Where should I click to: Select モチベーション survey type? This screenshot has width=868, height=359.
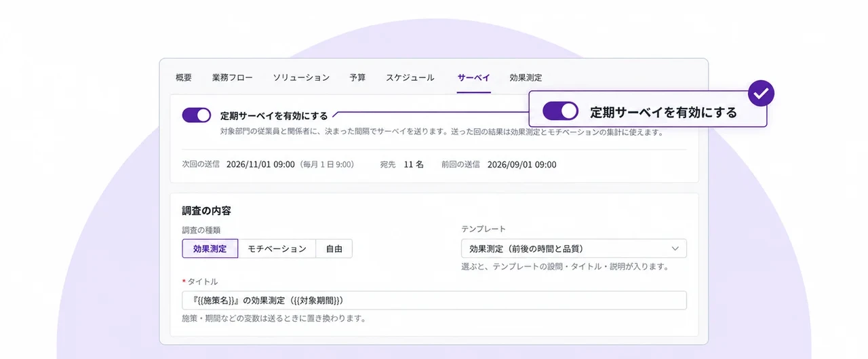277,249
